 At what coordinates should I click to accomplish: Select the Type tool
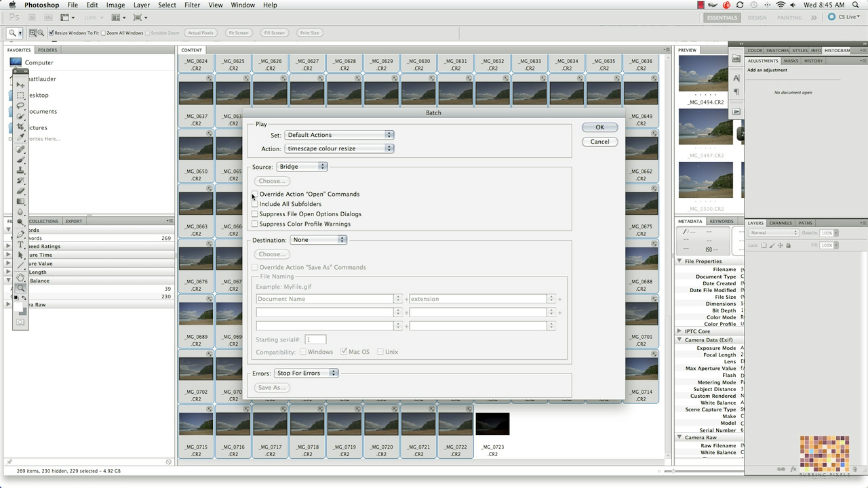click(21, 245)
